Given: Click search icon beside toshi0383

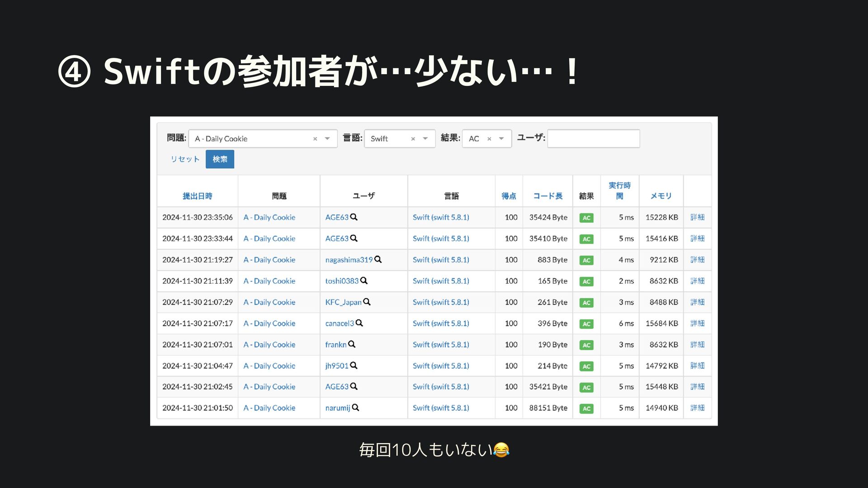Looking at the screenshot, I should point(364,281).
